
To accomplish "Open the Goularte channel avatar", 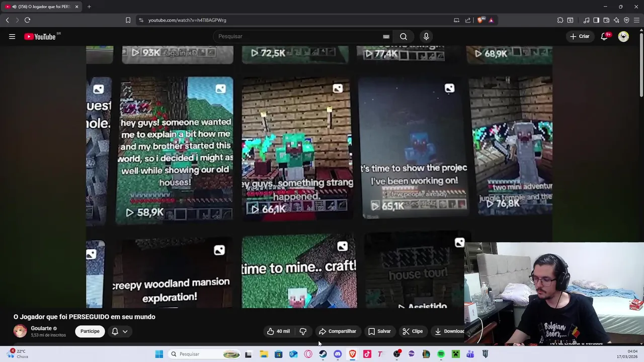I will [x=20, y=331].
